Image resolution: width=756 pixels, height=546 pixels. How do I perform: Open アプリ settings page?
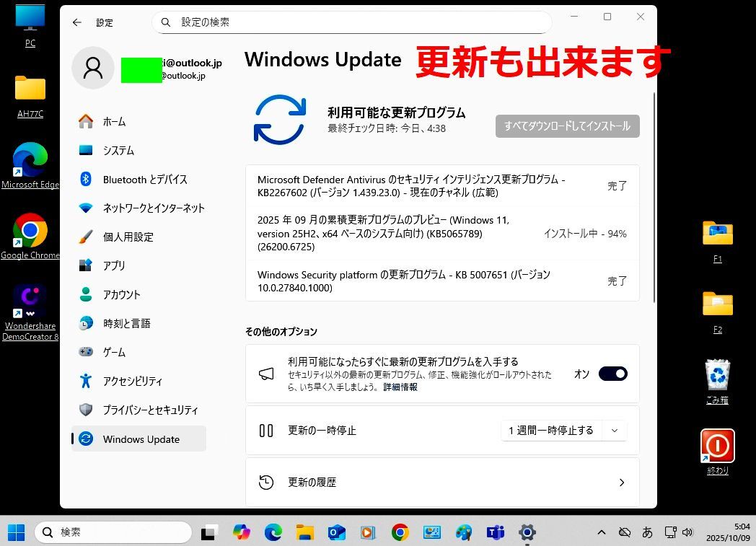139,265
